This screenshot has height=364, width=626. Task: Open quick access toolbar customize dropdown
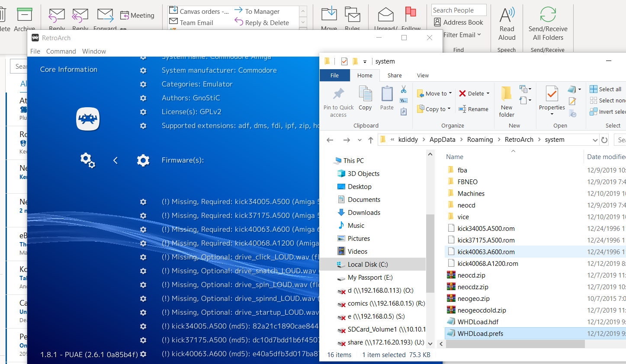[365, 61]
